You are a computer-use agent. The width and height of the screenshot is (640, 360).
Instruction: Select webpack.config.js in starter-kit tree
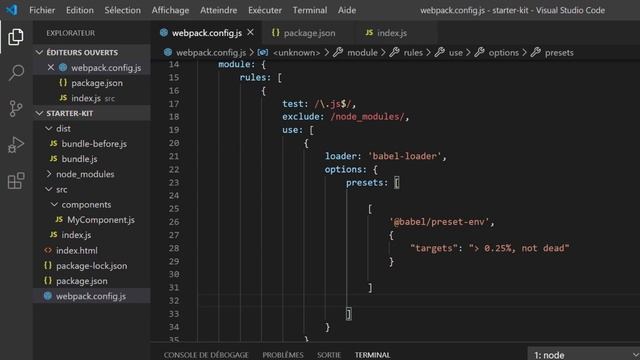[x=92, y=296]
